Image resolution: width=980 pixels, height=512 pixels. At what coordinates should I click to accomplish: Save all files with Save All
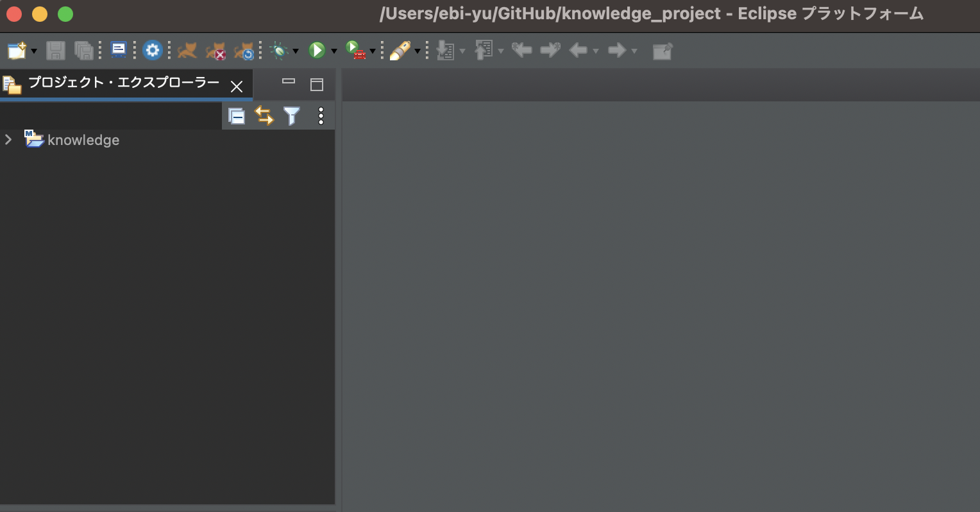point(83,50)
